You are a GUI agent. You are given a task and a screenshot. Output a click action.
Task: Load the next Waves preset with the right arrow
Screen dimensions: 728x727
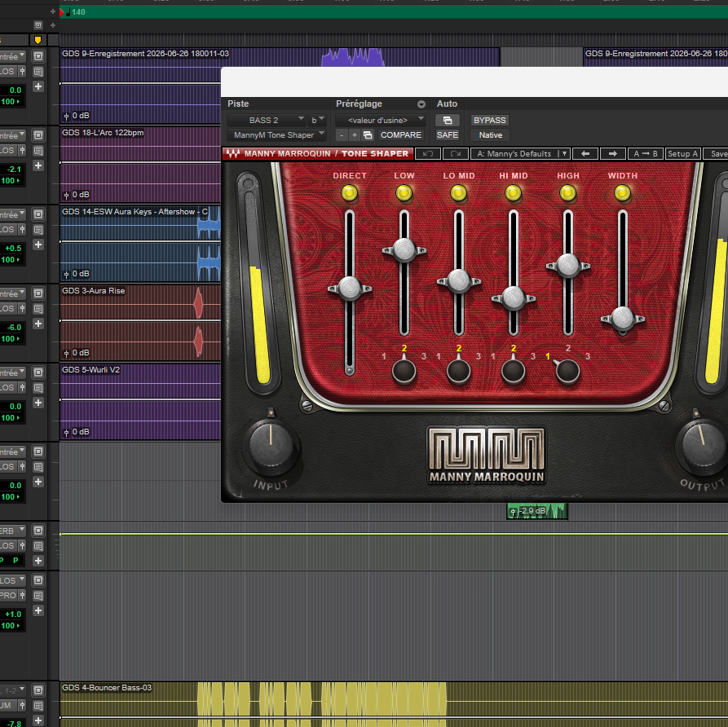[612, 154]
